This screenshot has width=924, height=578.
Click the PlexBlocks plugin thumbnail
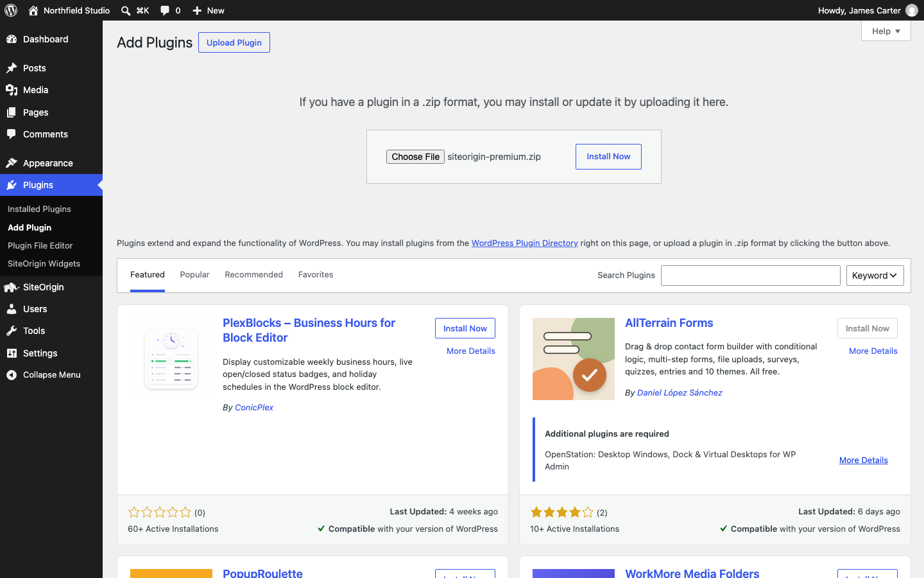[x=171, y=359]
